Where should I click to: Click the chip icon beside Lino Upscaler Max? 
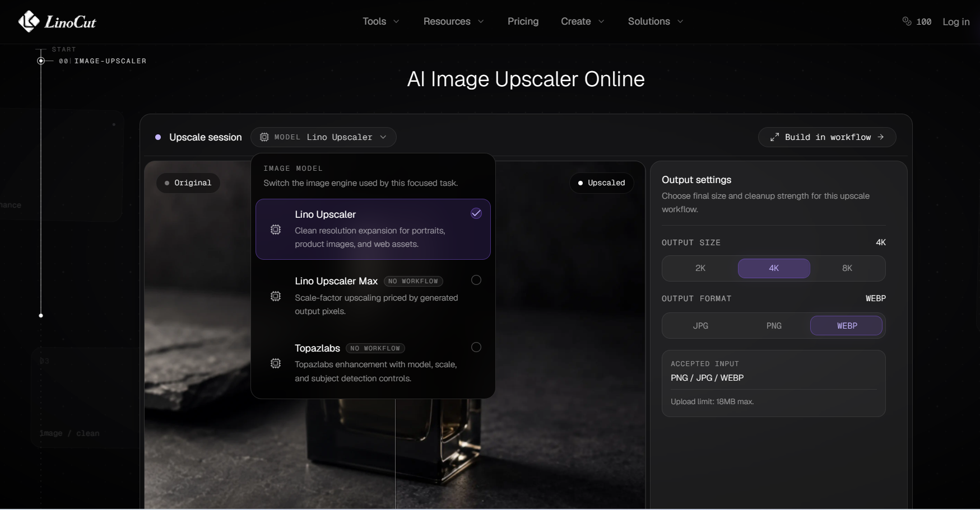pyautogui.click(x=276, y=296)
